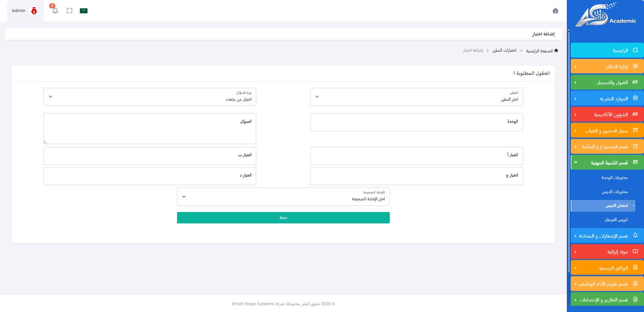Open the اختر الإجابة الصحيحة dropdown
This screenshot has width=644, height=312.
click(283, 197)
